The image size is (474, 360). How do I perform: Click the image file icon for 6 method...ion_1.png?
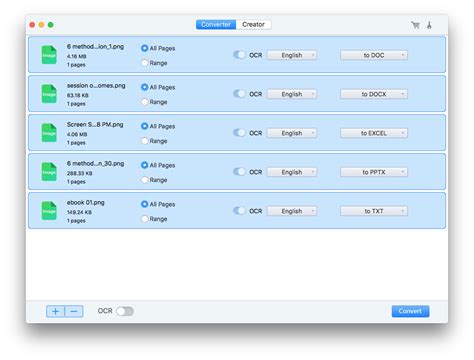(49, 55)
